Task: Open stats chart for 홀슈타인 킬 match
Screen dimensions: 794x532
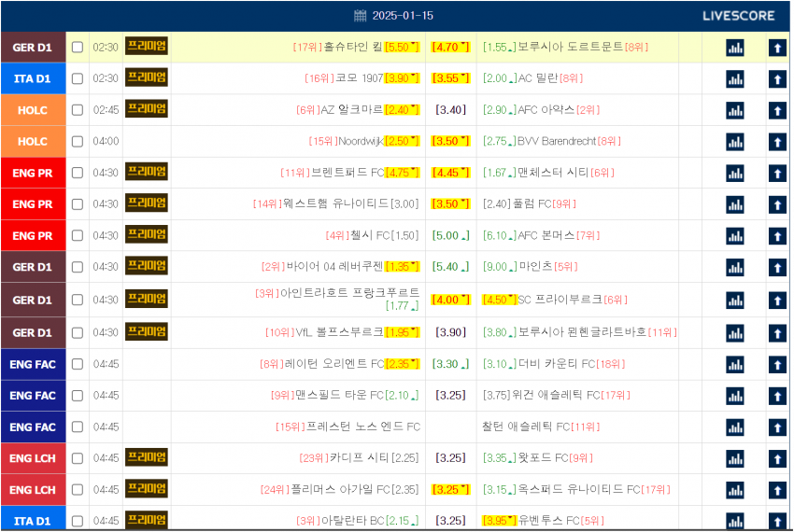Action: tap(735, 49)
